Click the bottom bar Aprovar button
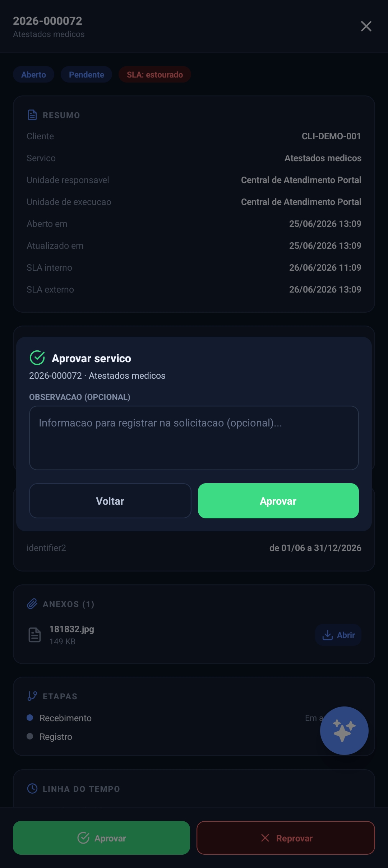This screenshot has height=868, width=388. coord(101,838)
